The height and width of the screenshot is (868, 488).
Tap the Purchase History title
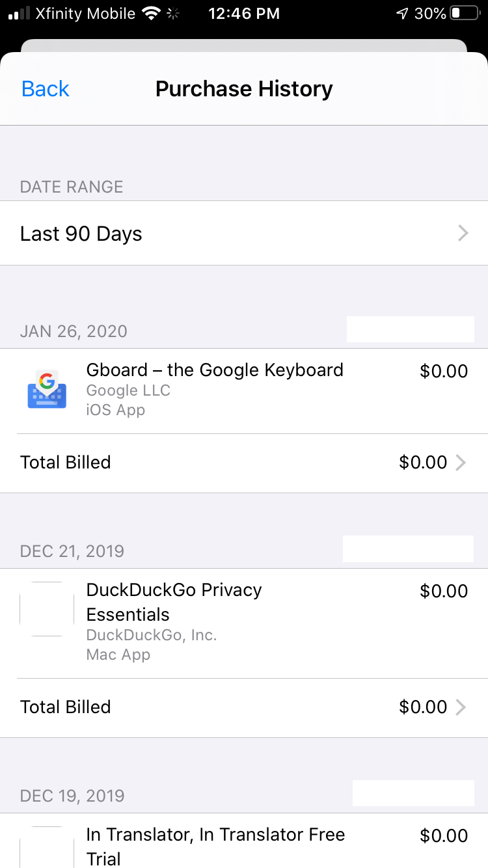tap(244, 88)
